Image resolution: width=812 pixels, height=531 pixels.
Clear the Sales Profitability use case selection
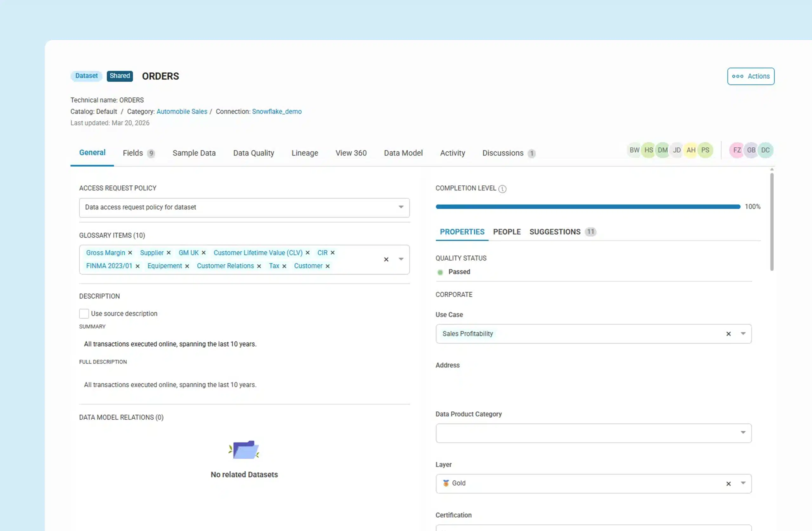pyautogui.click(x=728, y=334)
